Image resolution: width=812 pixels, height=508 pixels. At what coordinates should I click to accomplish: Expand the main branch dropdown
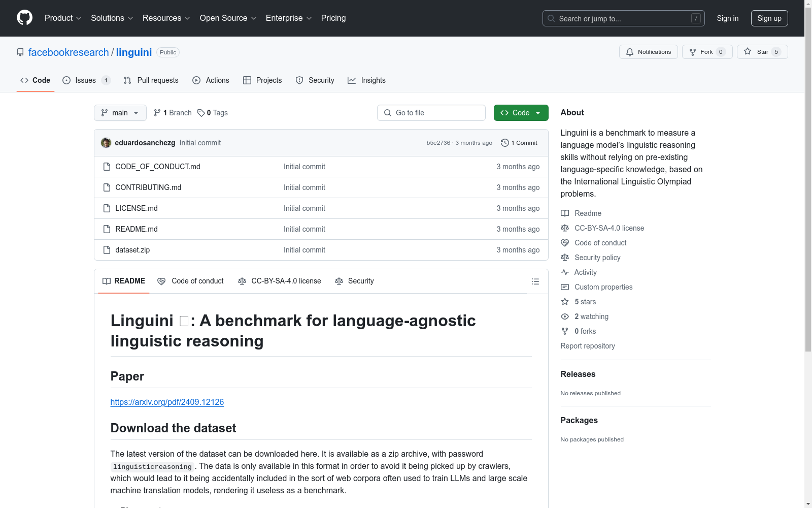tap(120, 113)
